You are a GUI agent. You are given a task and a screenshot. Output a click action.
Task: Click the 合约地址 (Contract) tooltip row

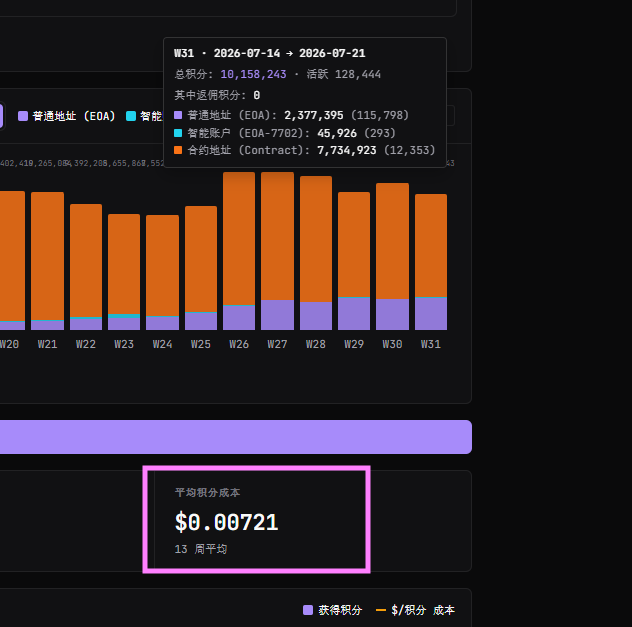click(305, 150)
